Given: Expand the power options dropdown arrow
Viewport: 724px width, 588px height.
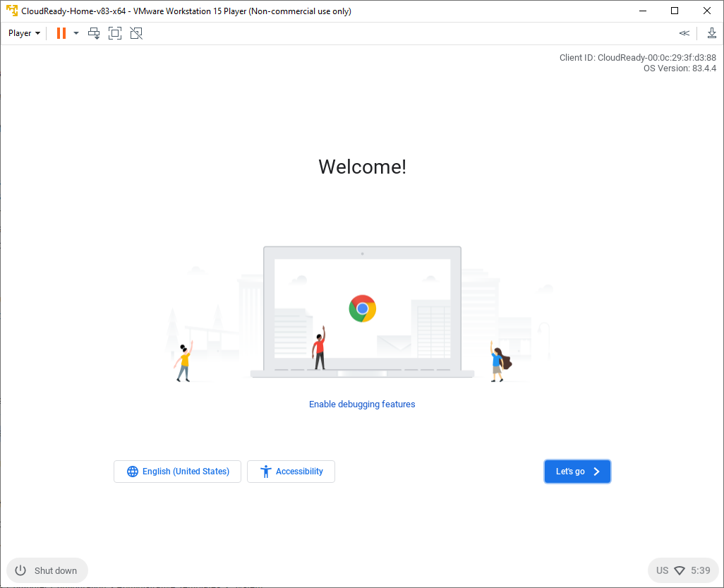Looking at the screenshot, I should pyautogui.click(x=76, y=33).
